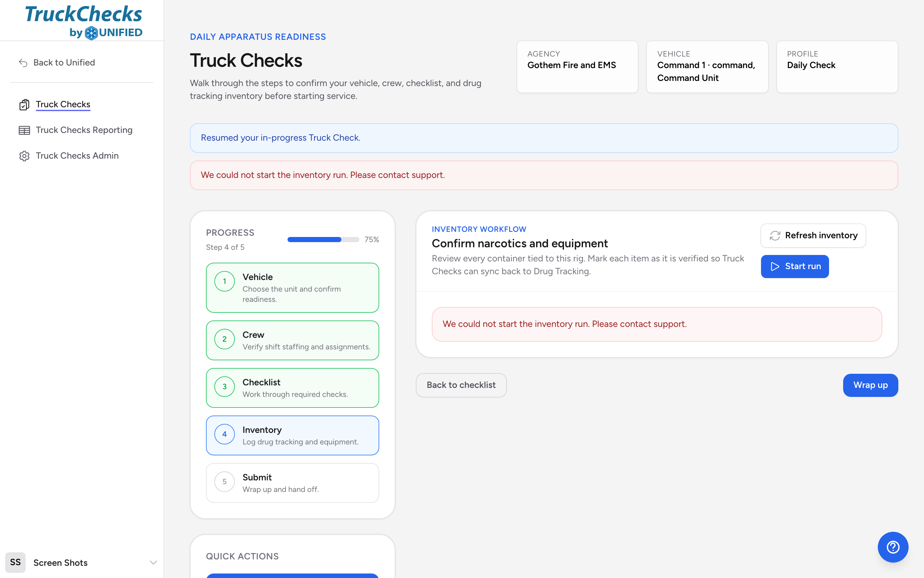Click the Start run button
Screen dimensions: 924x578
coord(795,267)
